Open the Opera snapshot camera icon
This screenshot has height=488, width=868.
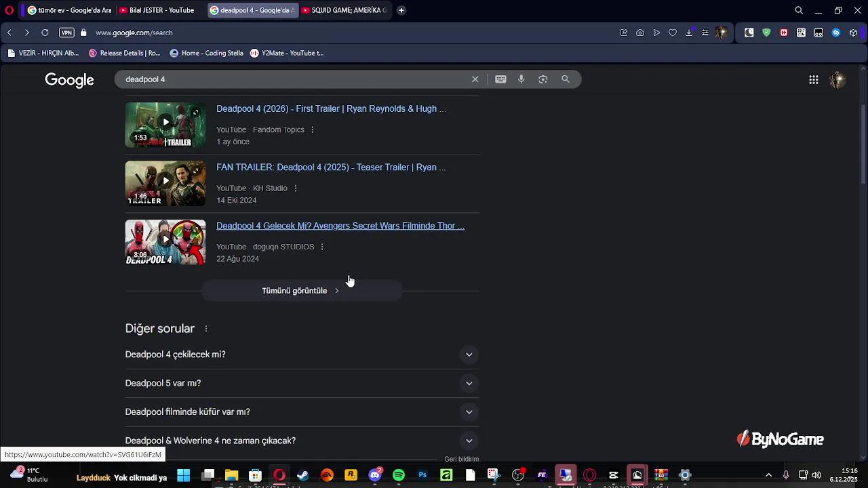click(x=640, y=33)
